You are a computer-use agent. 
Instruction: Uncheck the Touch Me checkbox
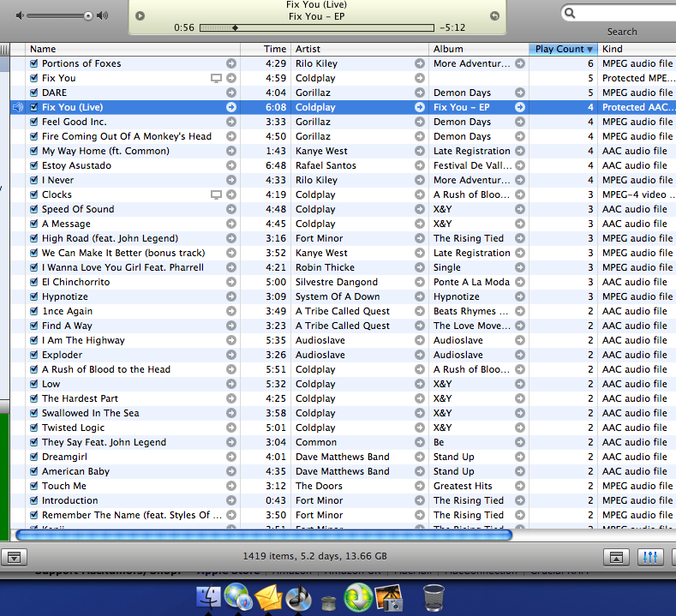[34, 486]
